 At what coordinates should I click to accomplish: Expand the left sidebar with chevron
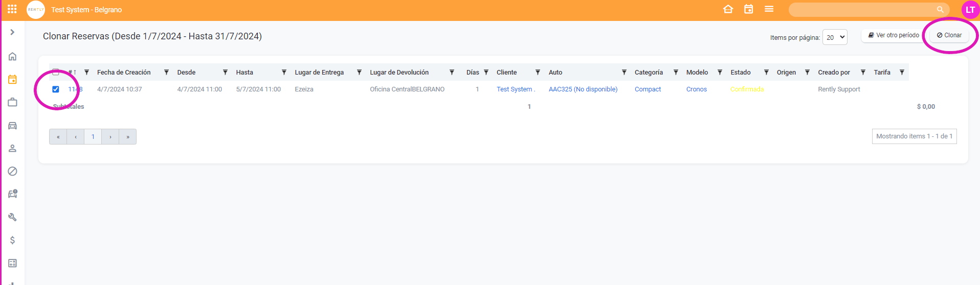12,32
